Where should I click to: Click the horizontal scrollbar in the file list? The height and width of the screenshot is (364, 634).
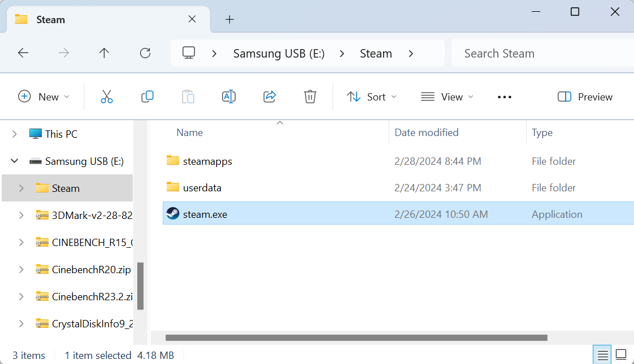point(356,337)
